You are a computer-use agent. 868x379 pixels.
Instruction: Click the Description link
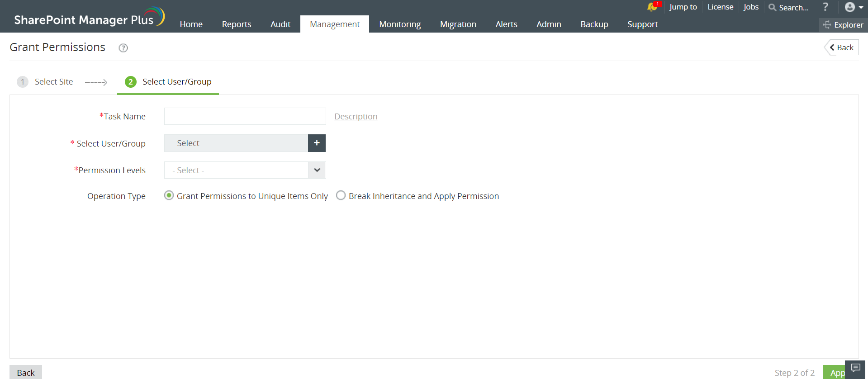[x=356, y=117]
